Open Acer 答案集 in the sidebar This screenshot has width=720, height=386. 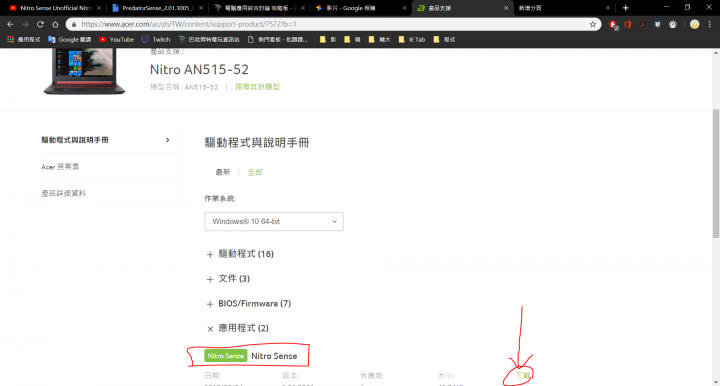pos(60,167)
